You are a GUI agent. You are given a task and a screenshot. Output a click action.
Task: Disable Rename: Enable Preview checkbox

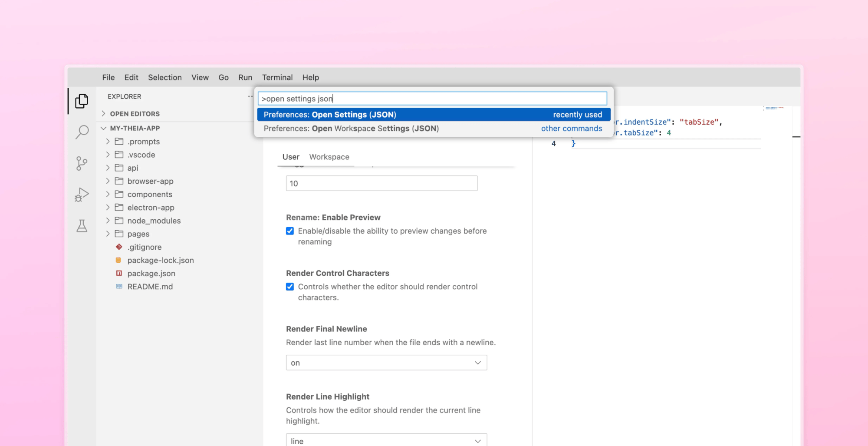click(x=290, y=231)
